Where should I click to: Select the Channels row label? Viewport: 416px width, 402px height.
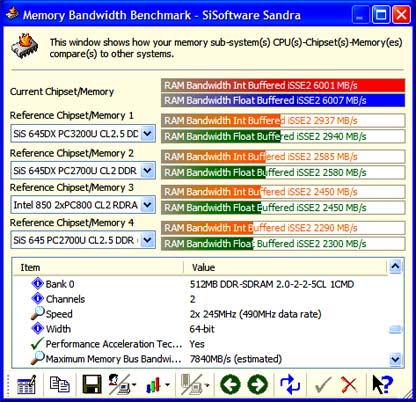[x=65, y=299]
